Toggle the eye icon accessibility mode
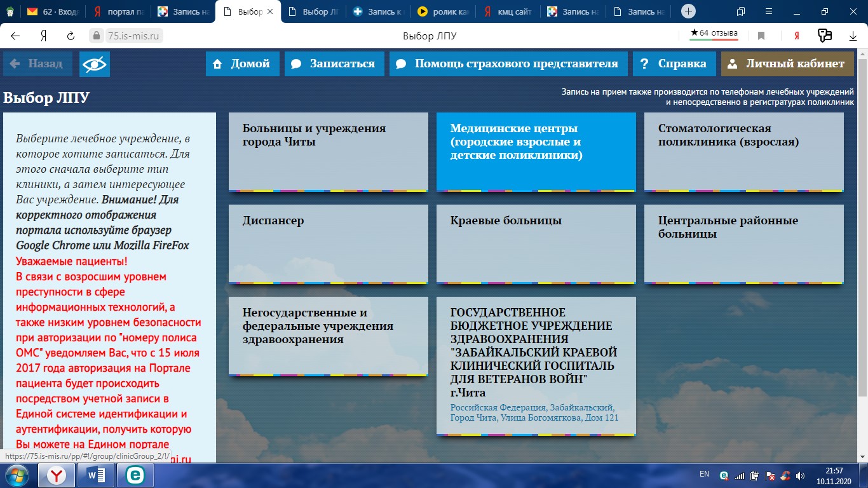The height and width of the screenshot is (488, 868). [95, 64]
